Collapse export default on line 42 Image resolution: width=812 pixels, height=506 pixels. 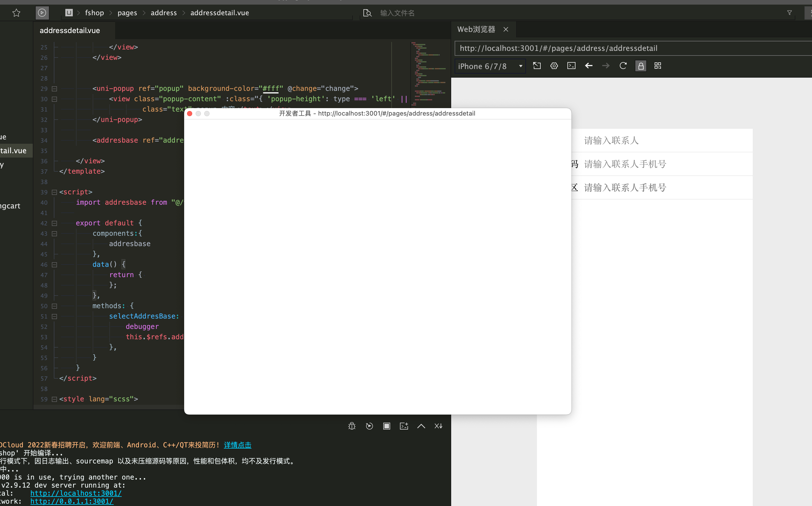coord(54,223)
